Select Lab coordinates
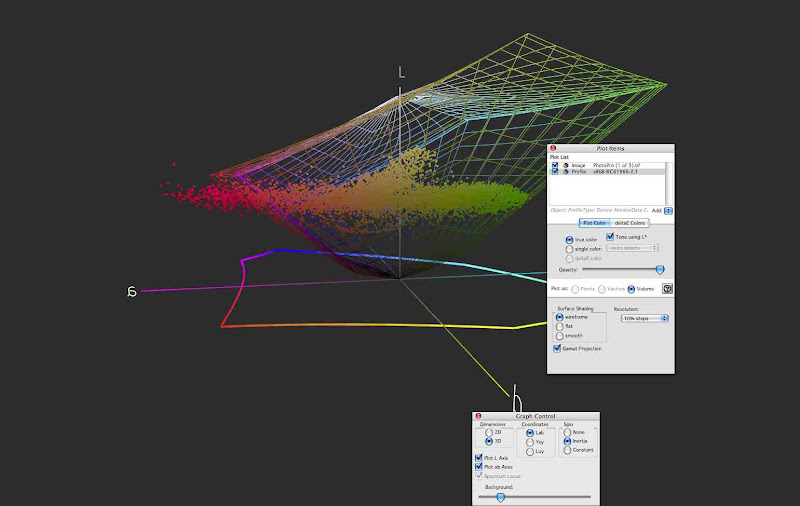The height and width of the screenshot is (506, 800). 530,433
